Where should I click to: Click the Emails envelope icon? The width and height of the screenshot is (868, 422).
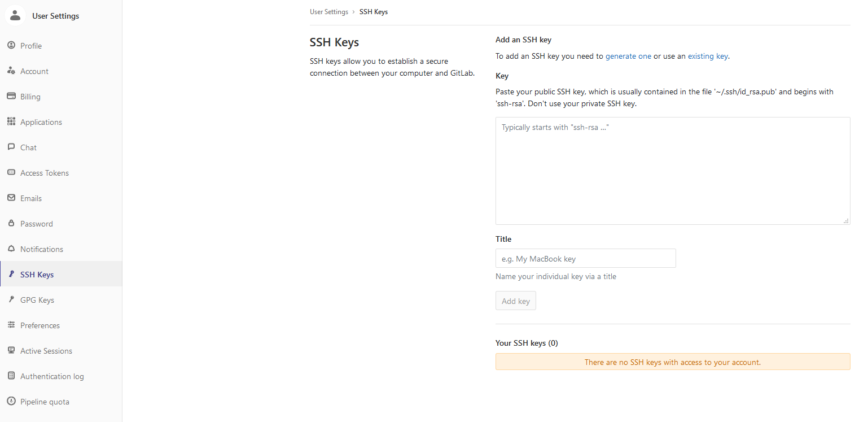click(x=11, y=198)
